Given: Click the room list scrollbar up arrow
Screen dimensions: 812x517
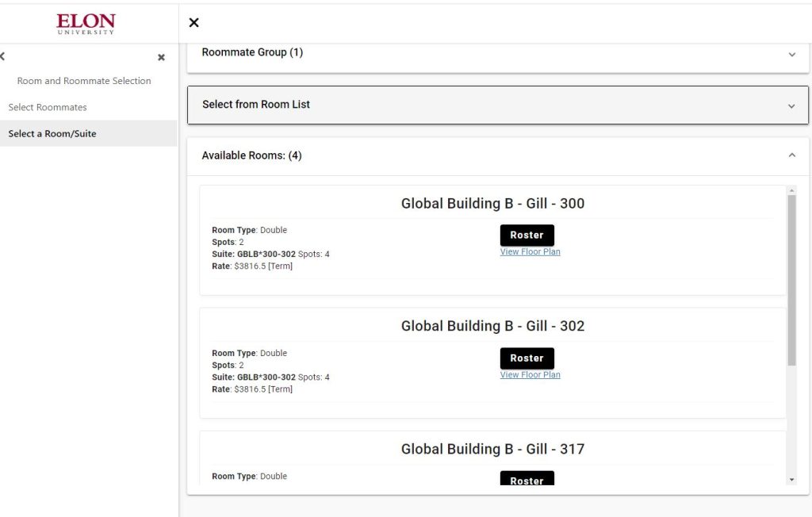Looking at the screenshot, I should tap(791, 190).
